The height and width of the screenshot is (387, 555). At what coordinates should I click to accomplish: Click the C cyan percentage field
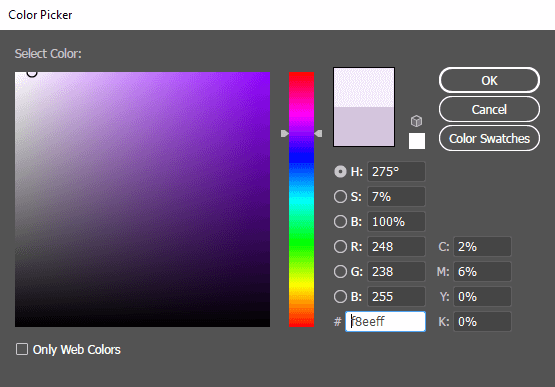click(x=482, y=246)
